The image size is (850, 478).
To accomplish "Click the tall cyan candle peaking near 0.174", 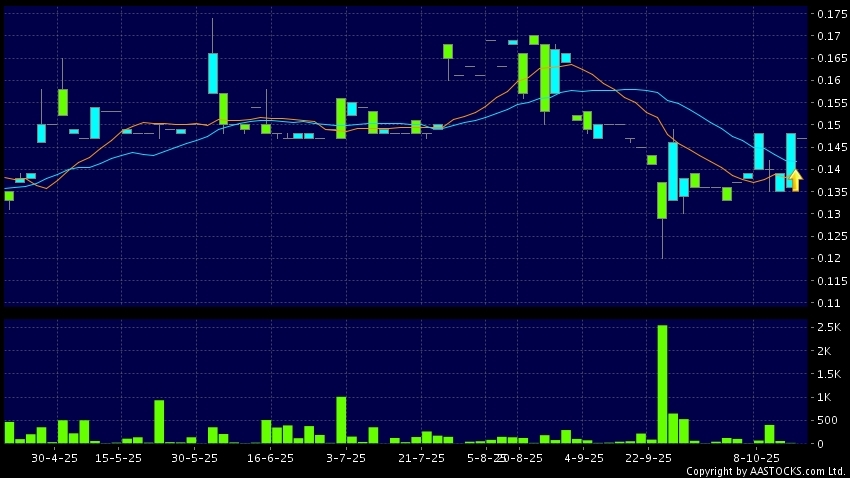I will coord(213,72).
